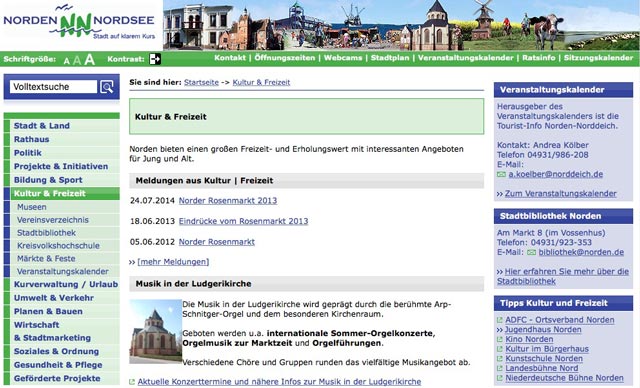Click external-link icon before Aktuelle Konzerttermine

click(132, 382)
